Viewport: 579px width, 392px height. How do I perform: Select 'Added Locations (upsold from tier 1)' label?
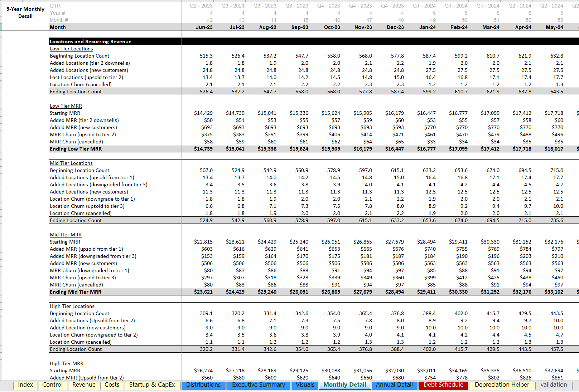tap(92, 177)
